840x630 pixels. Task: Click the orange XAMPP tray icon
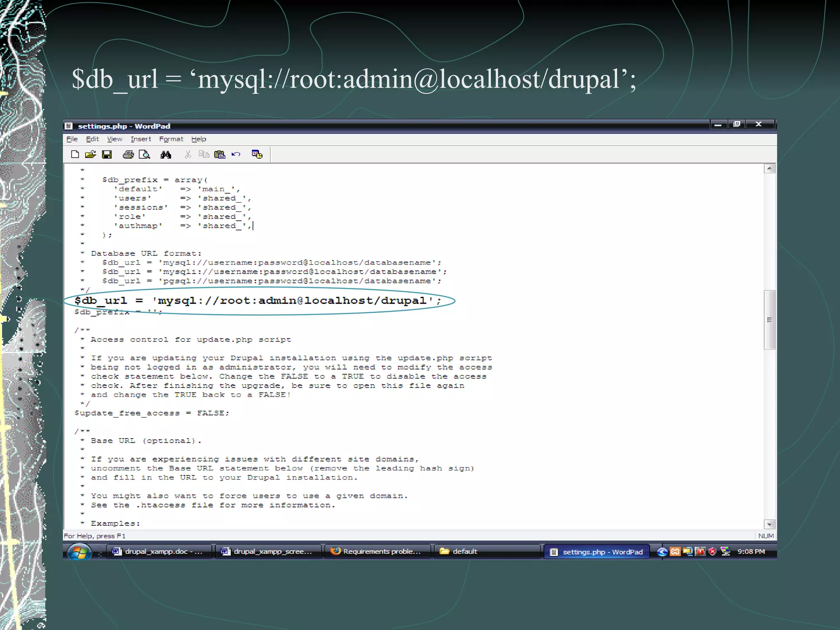tap(675, 552)
